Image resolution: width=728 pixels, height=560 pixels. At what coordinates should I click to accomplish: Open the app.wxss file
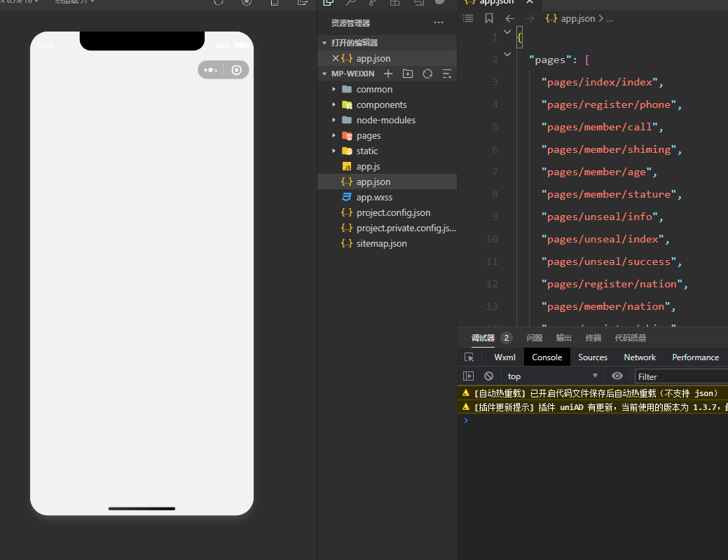point(374,197)
